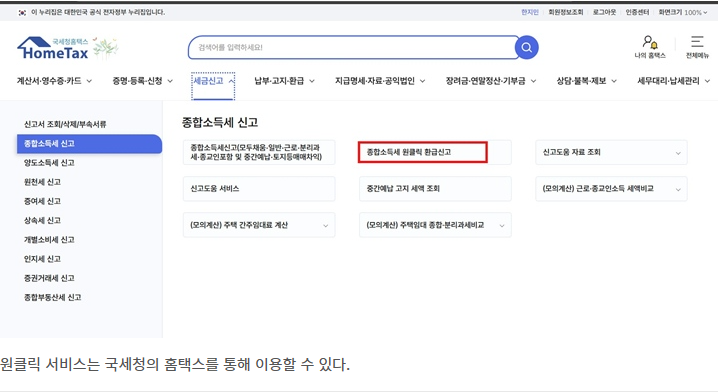This screenshot has width=718, height=392.
Task: Click 중간예납 고지 세액 조회 button
Action: [435, 189]
